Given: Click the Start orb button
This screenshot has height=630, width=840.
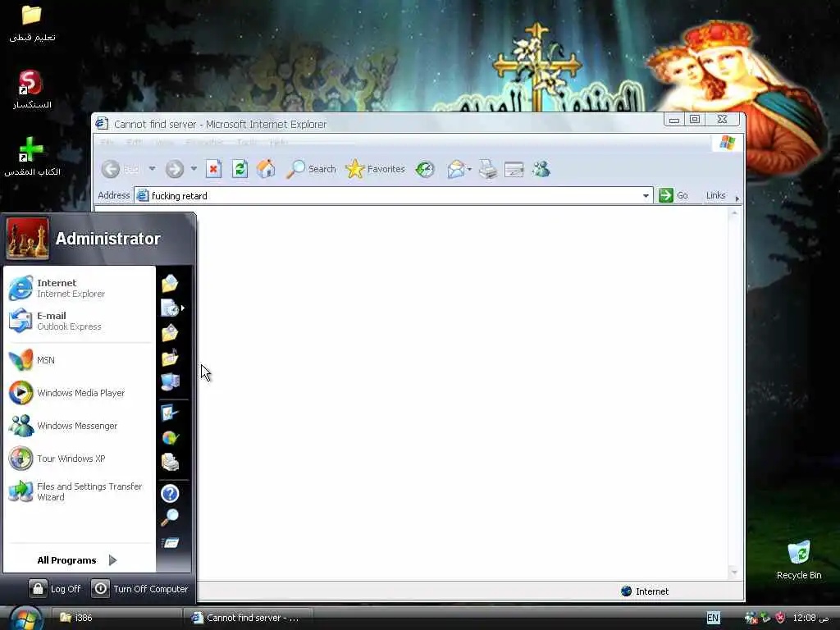Looking at the screenshot, I should click(25, 619).
